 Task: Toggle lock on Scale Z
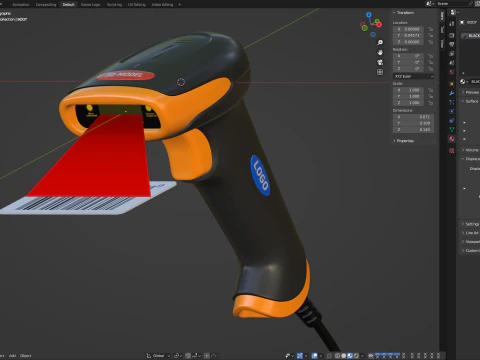tap(430, 103)
